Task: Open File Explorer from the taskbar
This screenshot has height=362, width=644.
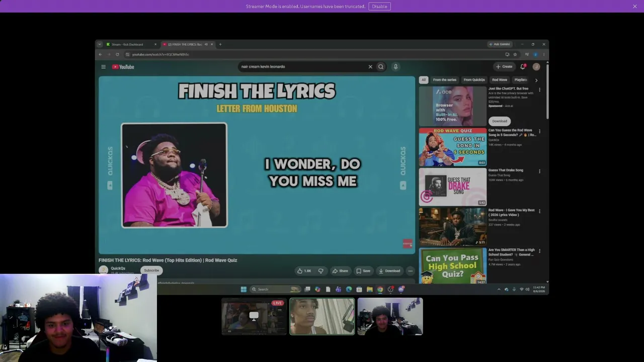Action: (369, 289)
